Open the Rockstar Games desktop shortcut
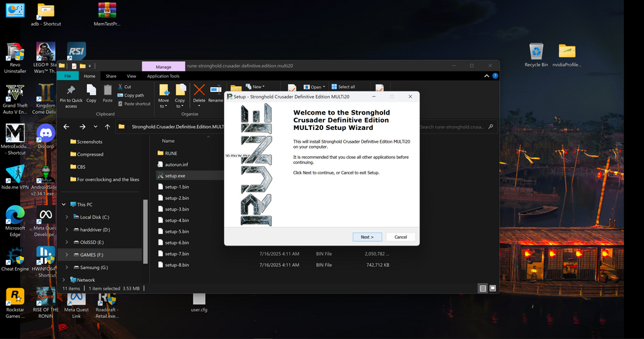 15,304
